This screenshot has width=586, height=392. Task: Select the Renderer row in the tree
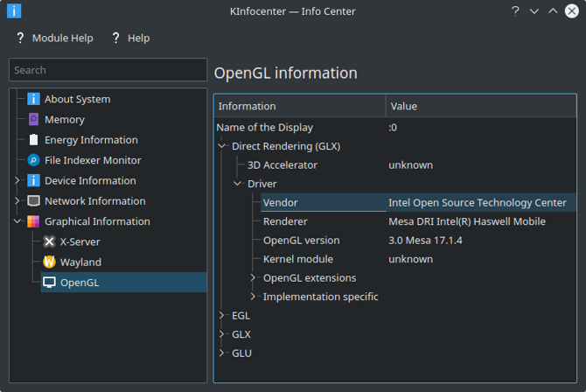click(x=285, y=221)
